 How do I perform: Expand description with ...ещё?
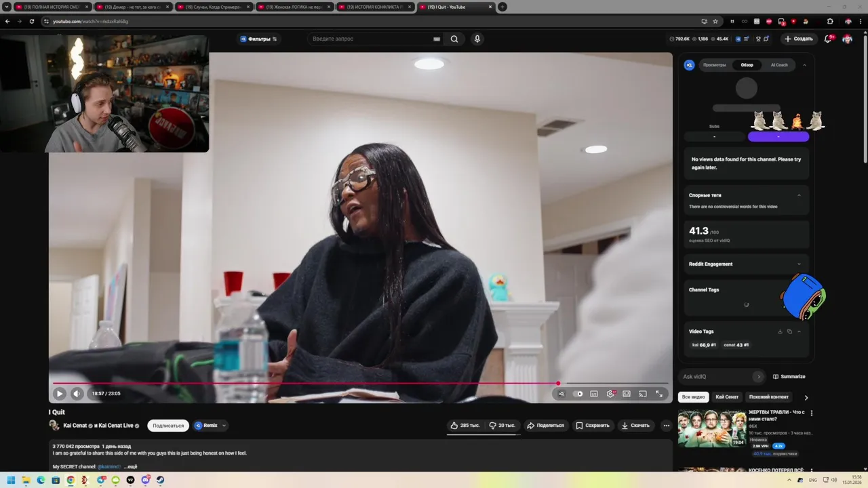pos(130,467)
